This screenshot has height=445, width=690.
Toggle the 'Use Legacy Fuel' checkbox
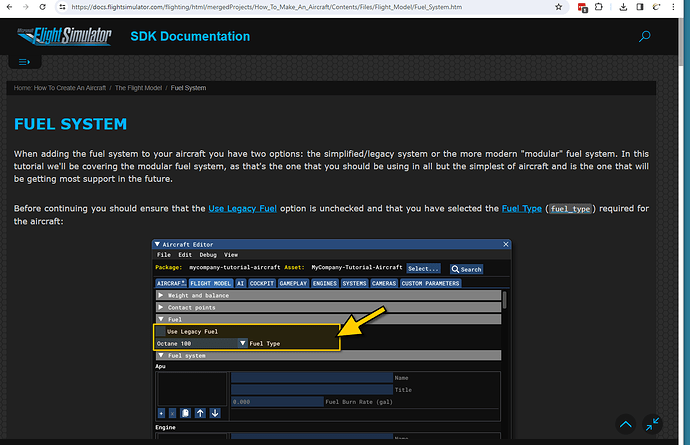pyautogui.click(x=161, y=331)
